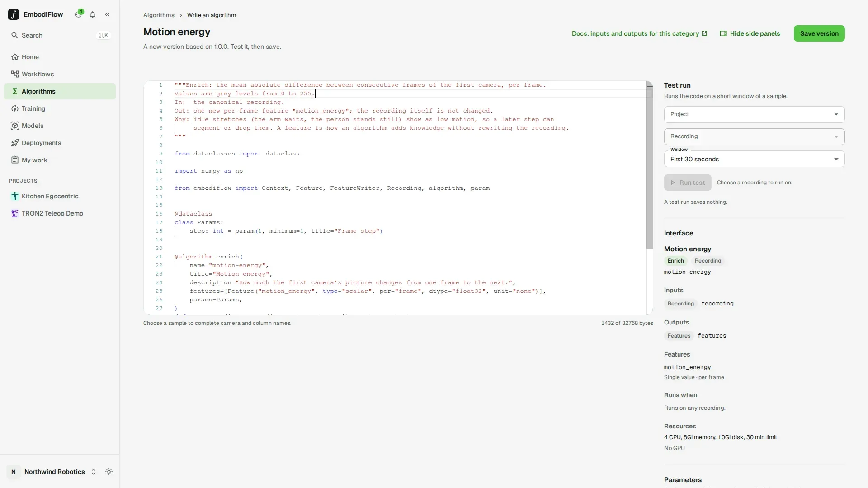Open Docs: inputs and outputs for this category

(639, 33)
